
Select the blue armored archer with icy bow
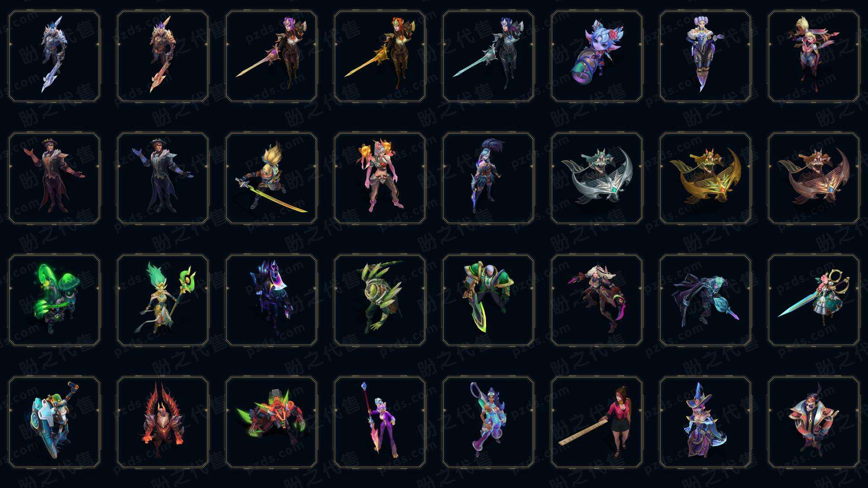point(54,56)
